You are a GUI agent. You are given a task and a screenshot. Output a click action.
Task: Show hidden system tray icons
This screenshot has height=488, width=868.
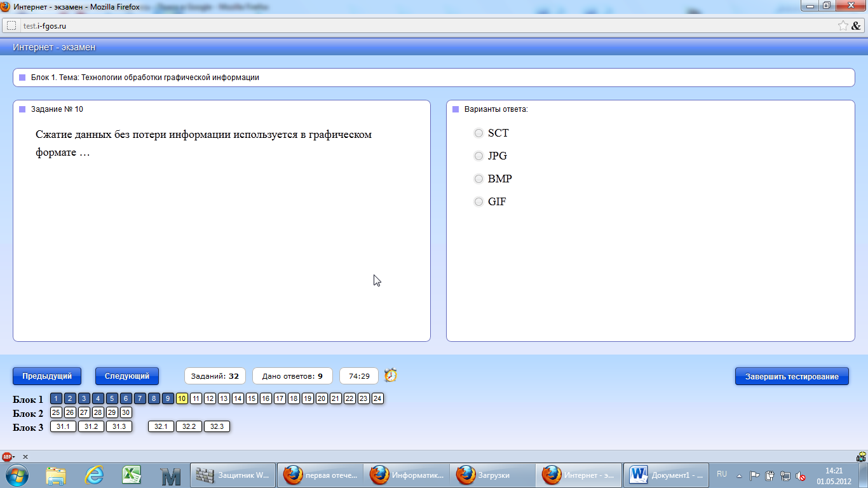[x=739, y=475]
